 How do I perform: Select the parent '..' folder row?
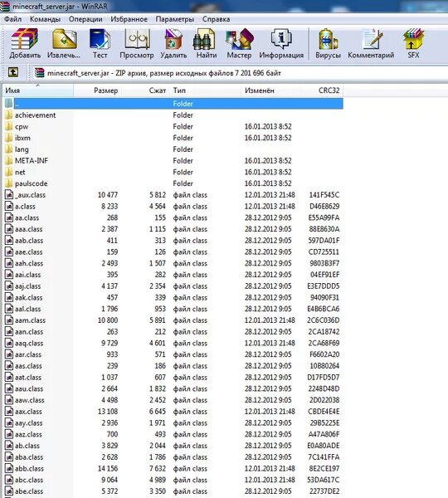173,104
